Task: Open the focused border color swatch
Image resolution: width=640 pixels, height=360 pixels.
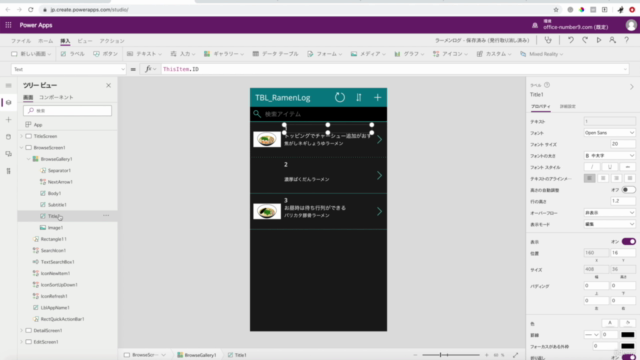Action: [628, 346]
